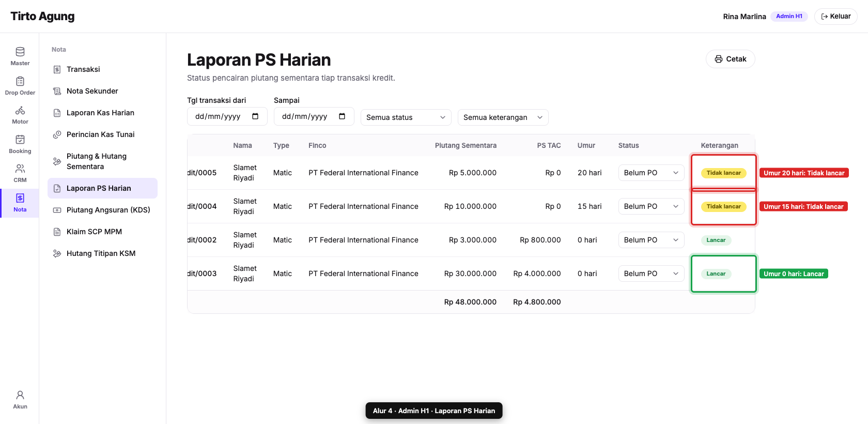The image size is (868, 424).
Task: Open Status dropdown for the Rp 30.000.000 row
Action: [x=651, y=274]
